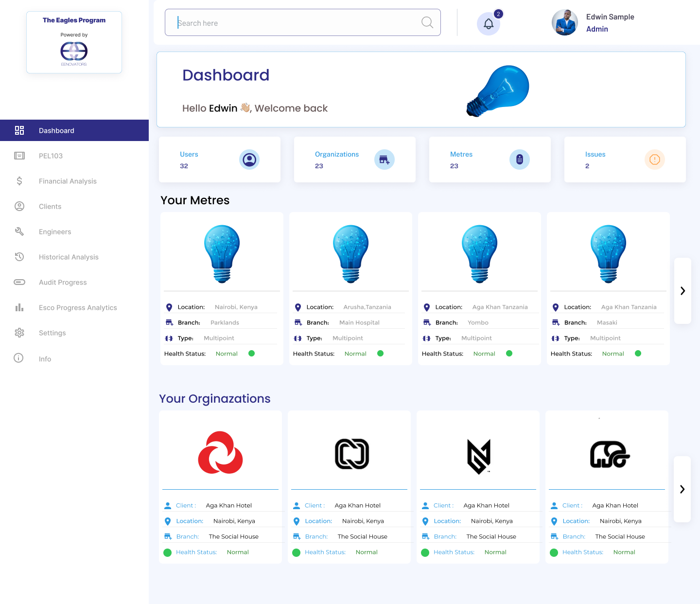700x604 pixels.
Task: Click the dollar icon for Financial Analysis
Action: [19, 181]
